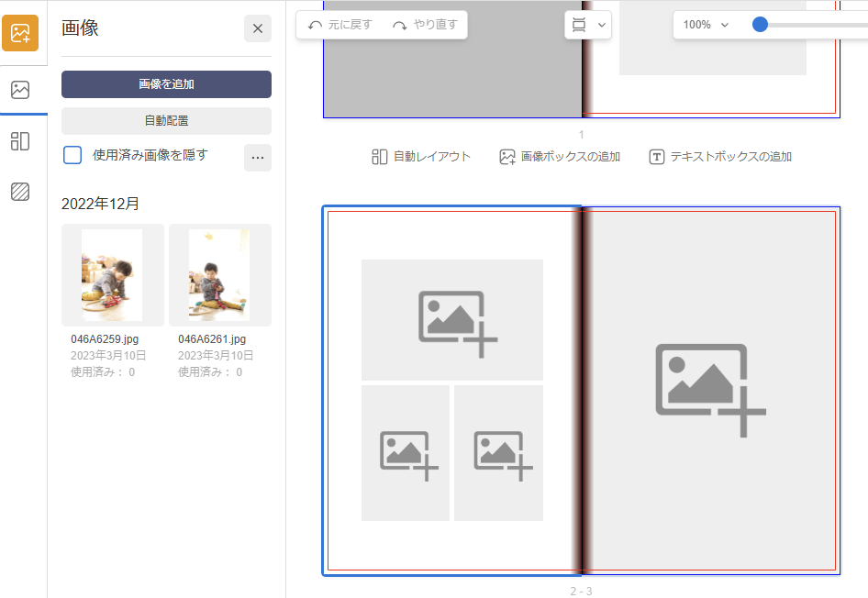Select thumbnail 046A6259.jpg
This screenshot has width=868, height=598.
pyautogui.click(x=112, y=274)
